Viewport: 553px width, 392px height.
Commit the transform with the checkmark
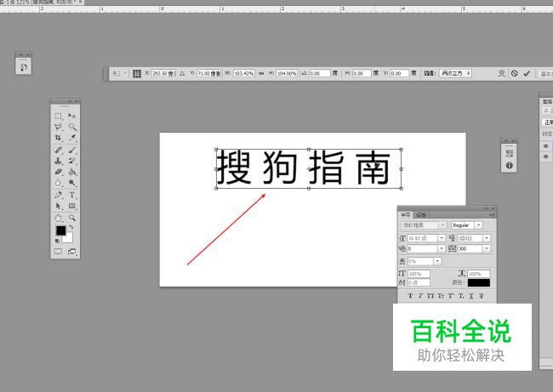[527, 73]
